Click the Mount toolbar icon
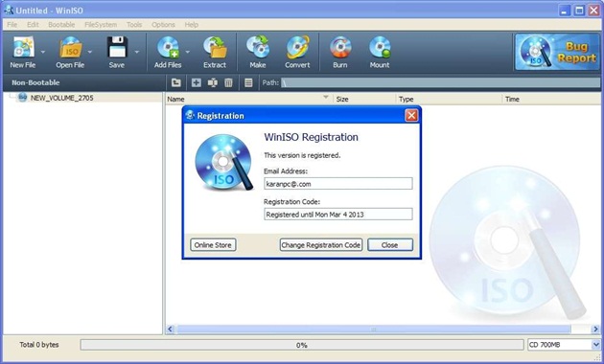 380,48
